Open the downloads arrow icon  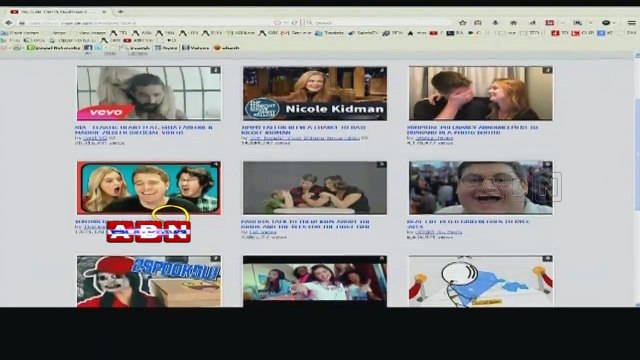[496, 23]
